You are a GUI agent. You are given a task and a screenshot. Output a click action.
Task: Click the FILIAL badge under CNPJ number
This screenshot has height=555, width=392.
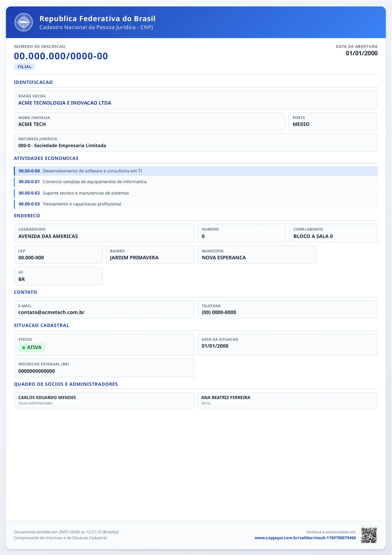(25, 67)
